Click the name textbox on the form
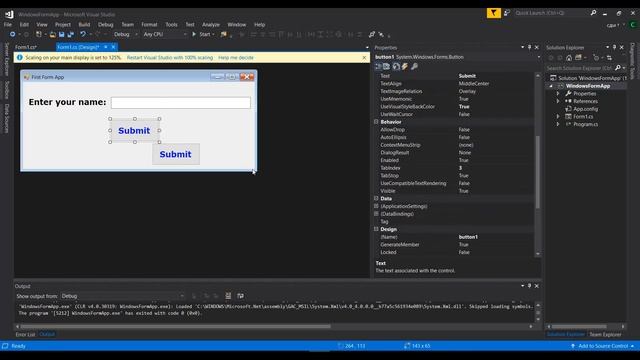Image resolution: width=640 pixels, height=360 pixels. point(180,102)
